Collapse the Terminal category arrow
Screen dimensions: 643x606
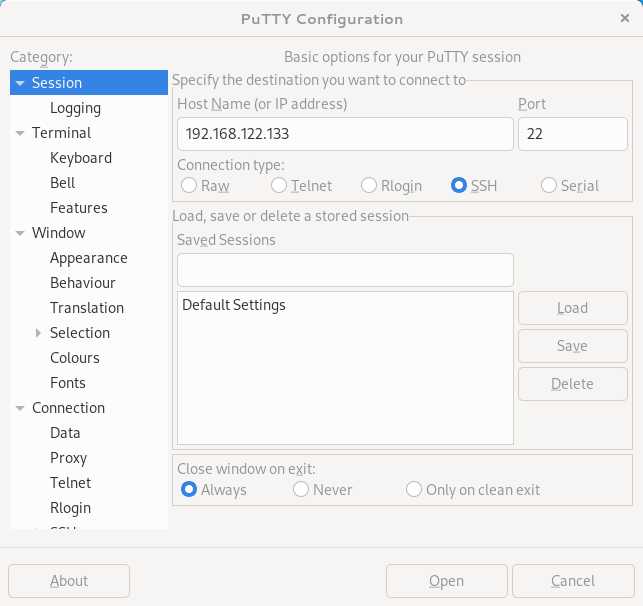(20, 133)
